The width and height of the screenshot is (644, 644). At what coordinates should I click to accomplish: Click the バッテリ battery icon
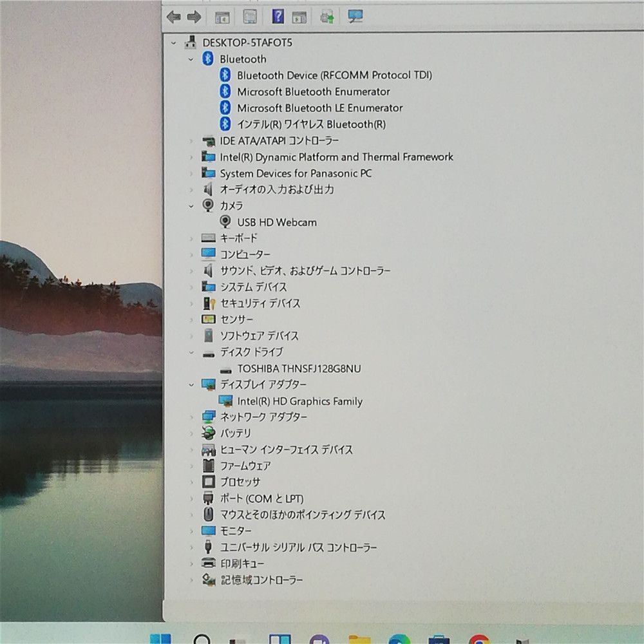tap(209, 433)
